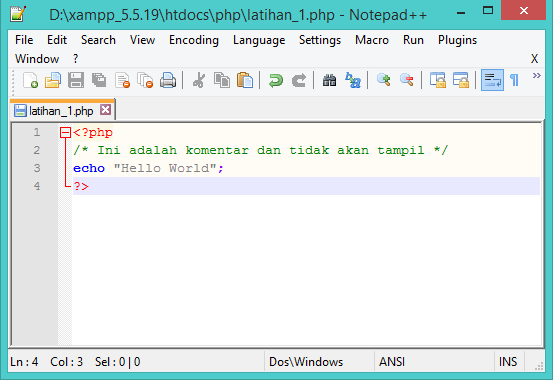553x380 pixels.
Task: Minimize the Notepad++ window
Action: 461,13
